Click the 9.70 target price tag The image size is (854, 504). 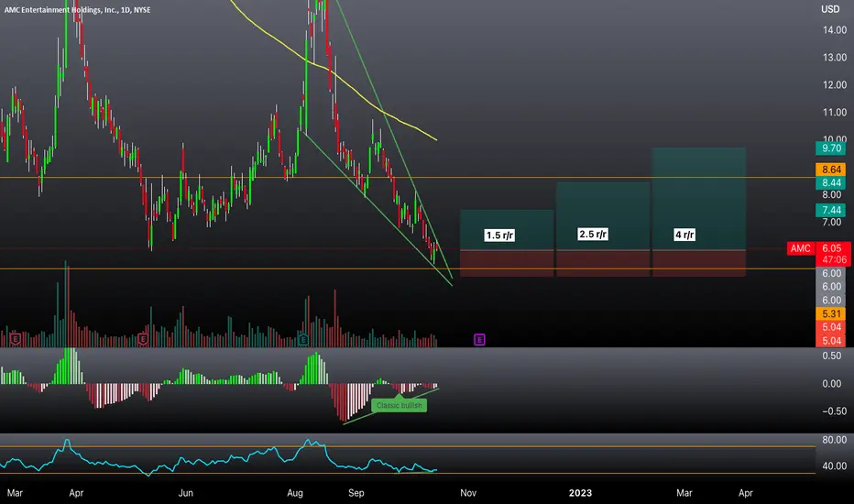[x=832, y=148]
